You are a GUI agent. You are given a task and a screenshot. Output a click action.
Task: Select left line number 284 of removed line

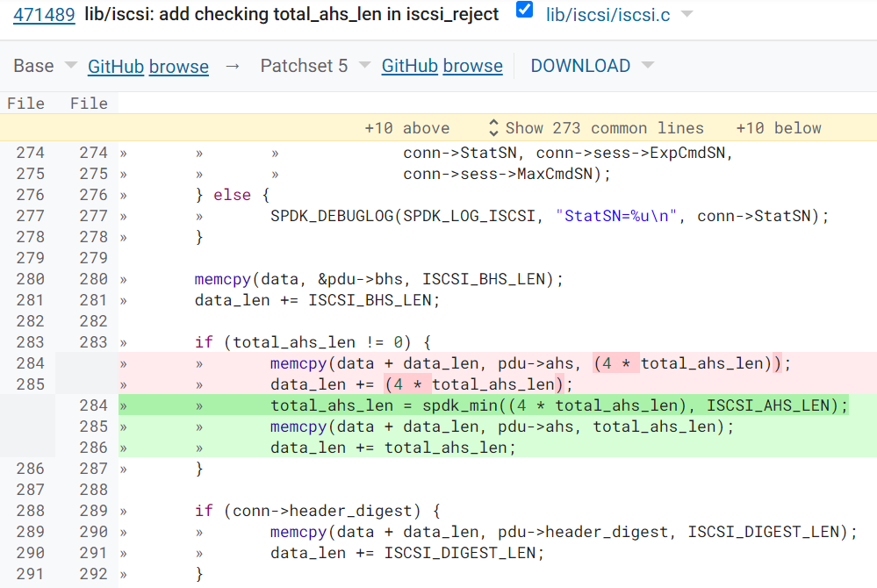click(x=30, y=363)
